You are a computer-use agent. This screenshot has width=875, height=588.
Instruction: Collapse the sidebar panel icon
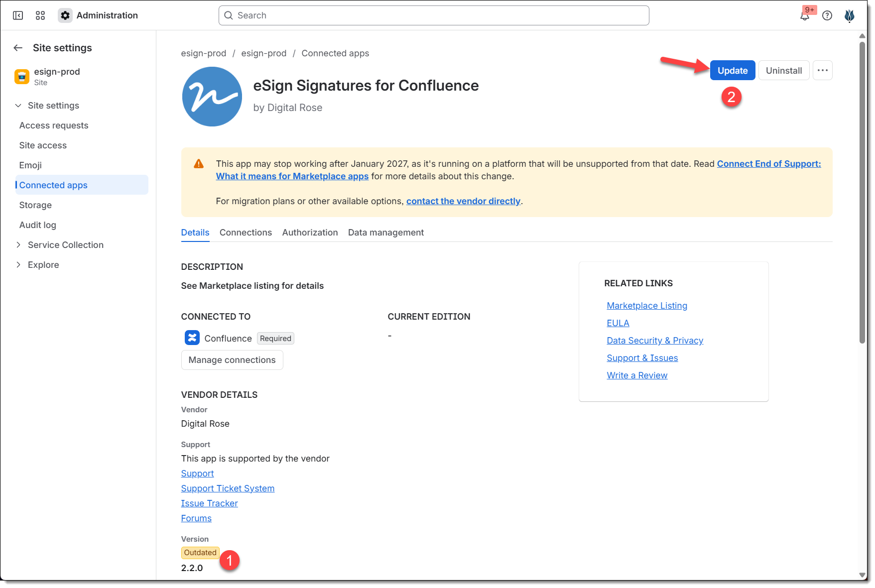pyautogui.click(x=18, y=15)
